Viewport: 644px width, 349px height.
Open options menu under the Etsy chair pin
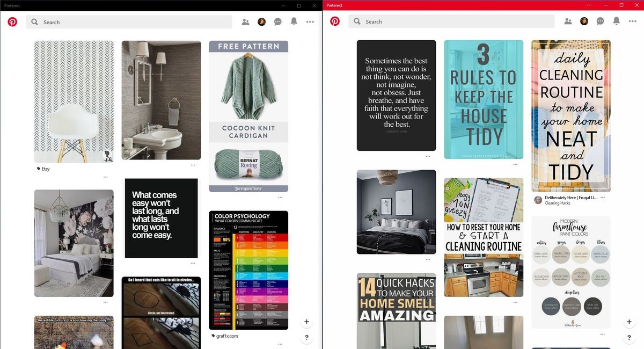[105, 177]
